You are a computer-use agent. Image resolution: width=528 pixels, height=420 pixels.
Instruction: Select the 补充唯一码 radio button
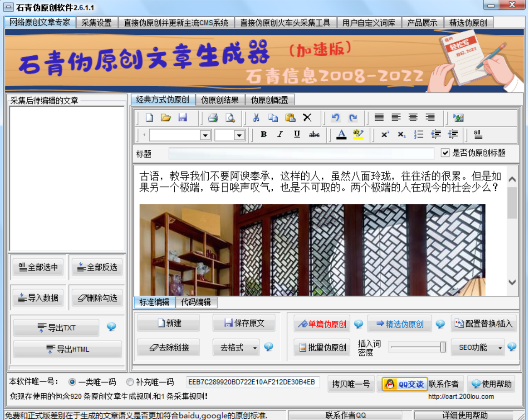click(130, 382)
